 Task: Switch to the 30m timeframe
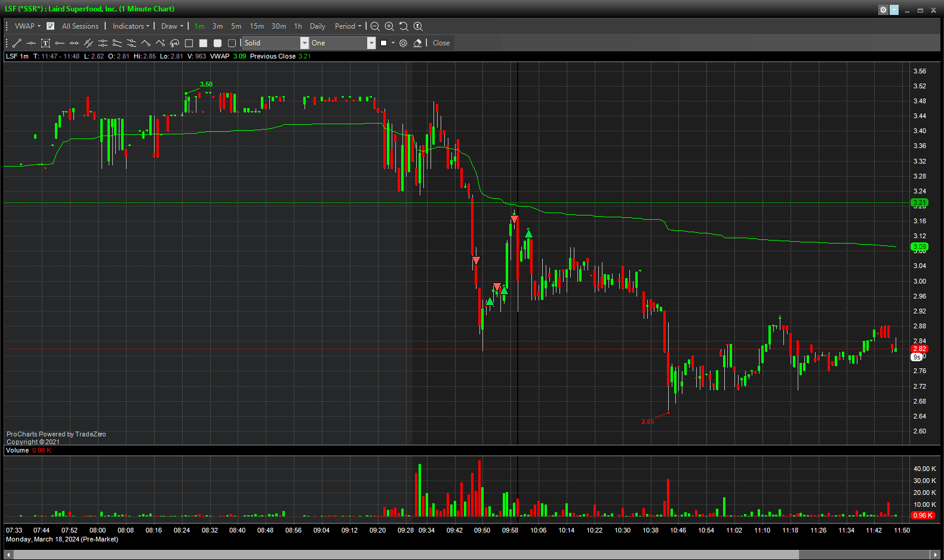279,26
